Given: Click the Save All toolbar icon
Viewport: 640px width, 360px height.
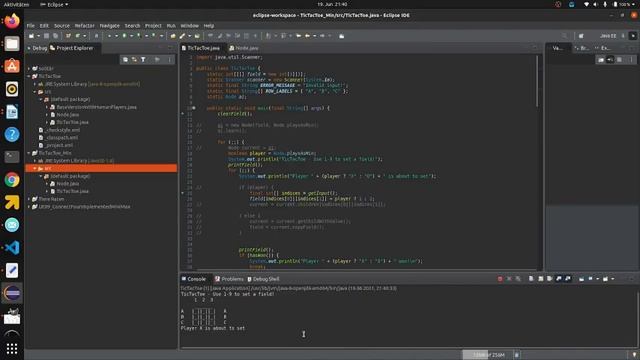Looking at the screenshot, I should pyautogui.click(x=55, y=36).
